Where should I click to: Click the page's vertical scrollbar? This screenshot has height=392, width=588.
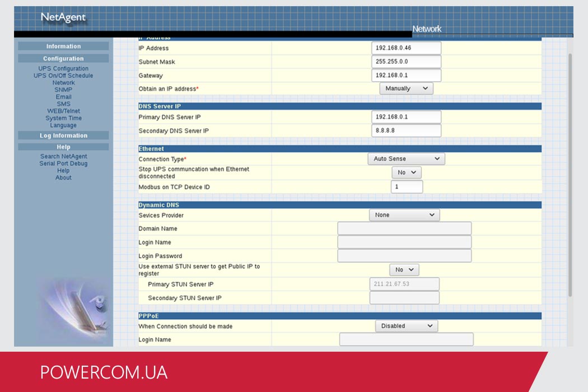(x=570, y=168)
